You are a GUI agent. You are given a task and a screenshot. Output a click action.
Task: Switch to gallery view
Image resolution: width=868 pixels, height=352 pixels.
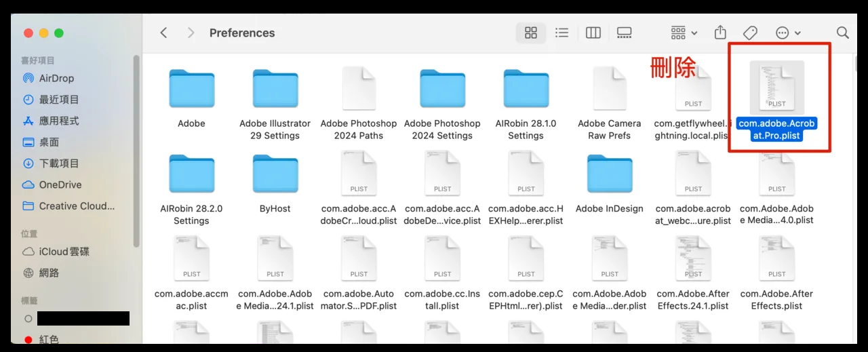[625, 33]
